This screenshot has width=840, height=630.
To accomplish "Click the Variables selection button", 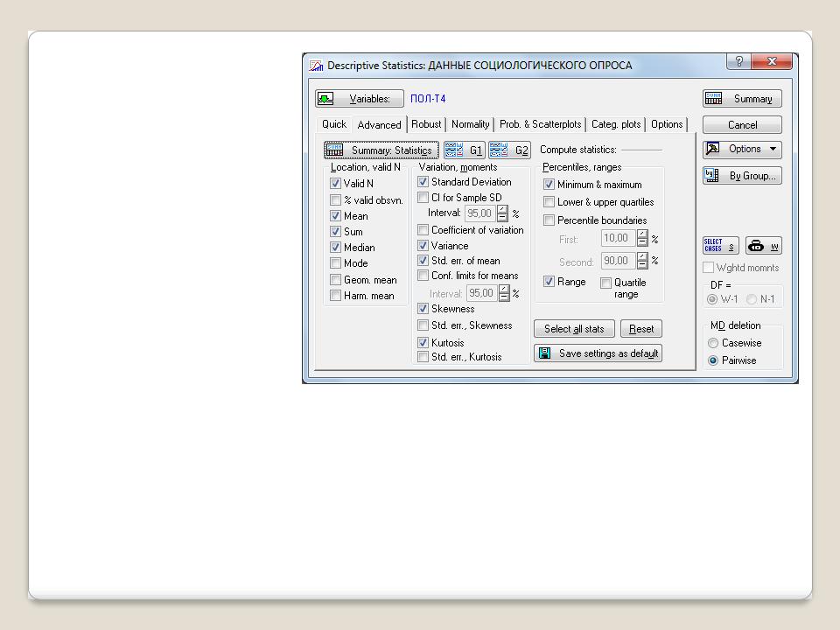I will tap(359, 99).
